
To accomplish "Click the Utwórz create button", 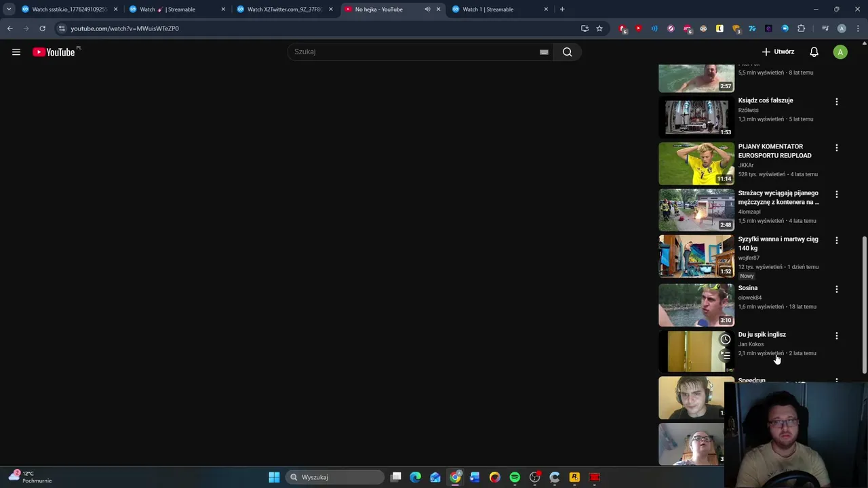I will tap(778, 52).
